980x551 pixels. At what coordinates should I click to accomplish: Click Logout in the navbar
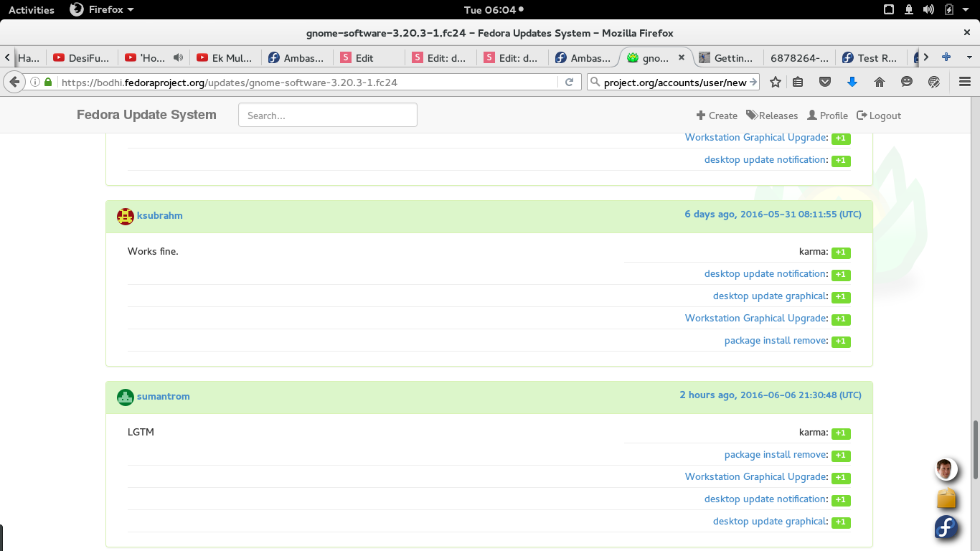click(879, 116)
